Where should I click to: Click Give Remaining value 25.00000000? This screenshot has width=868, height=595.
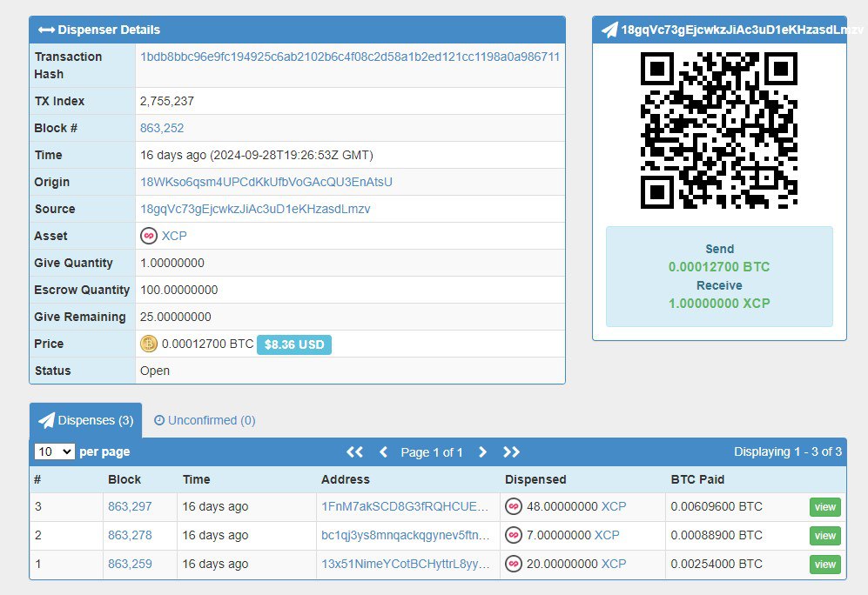coord(176,318)
